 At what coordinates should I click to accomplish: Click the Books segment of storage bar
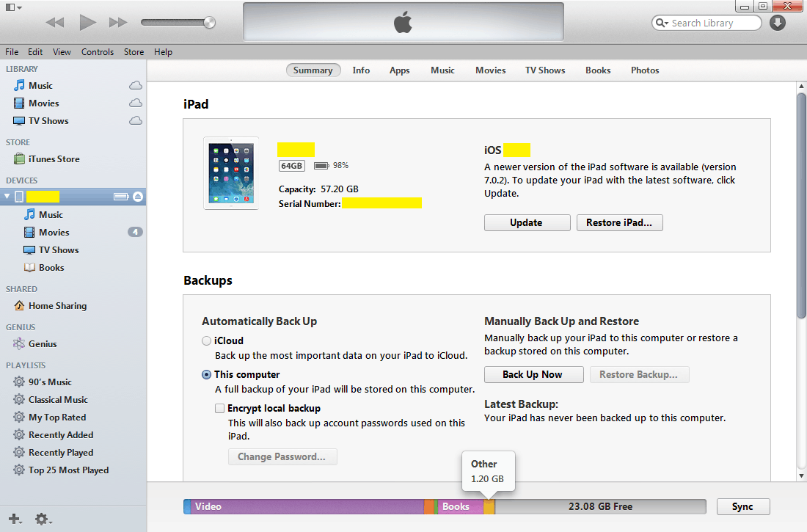pos(460,507)
